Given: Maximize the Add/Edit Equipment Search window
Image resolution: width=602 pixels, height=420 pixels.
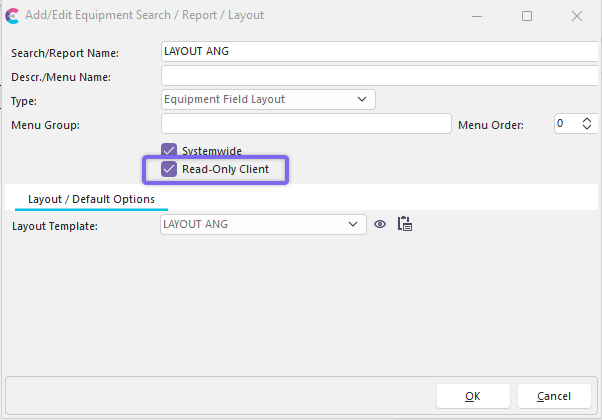Looking at the screenshot, I should tap(527, 16).
